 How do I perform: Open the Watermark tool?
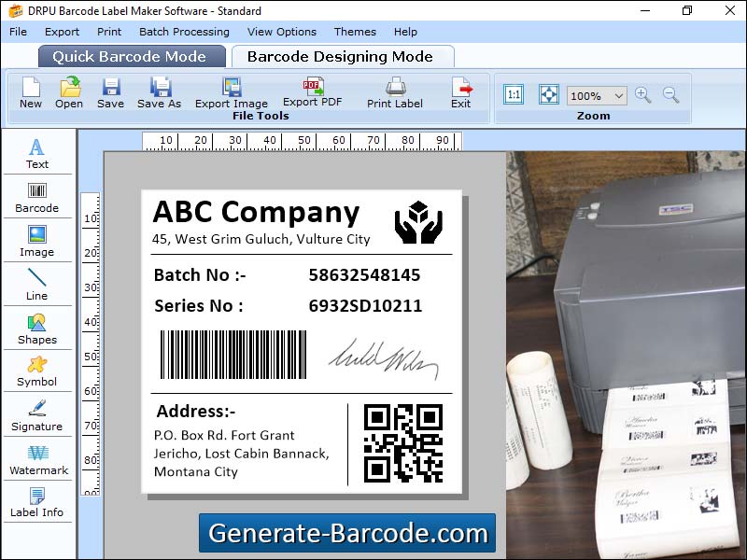click(x=37, y=459)
